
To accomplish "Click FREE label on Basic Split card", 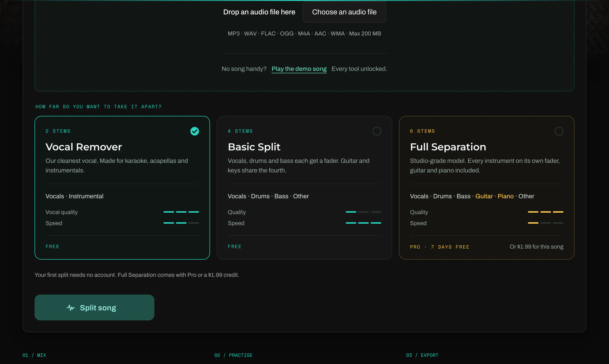I will (234, 246).
